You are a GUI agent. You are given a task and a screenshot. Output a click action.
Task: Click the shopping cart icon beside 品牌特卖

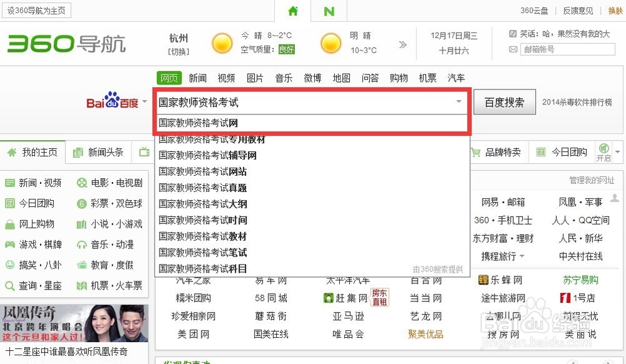tap(475, 153)
